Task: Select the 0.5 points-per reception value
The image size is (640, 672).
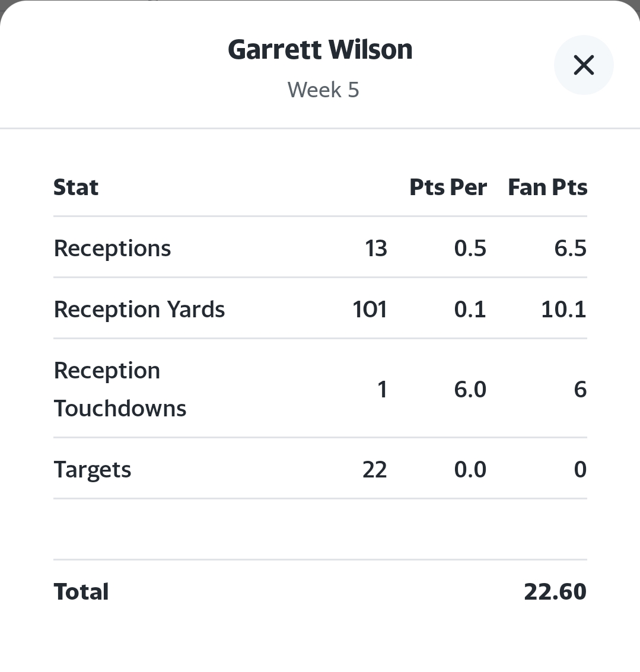Action: [x=470, y=248]
